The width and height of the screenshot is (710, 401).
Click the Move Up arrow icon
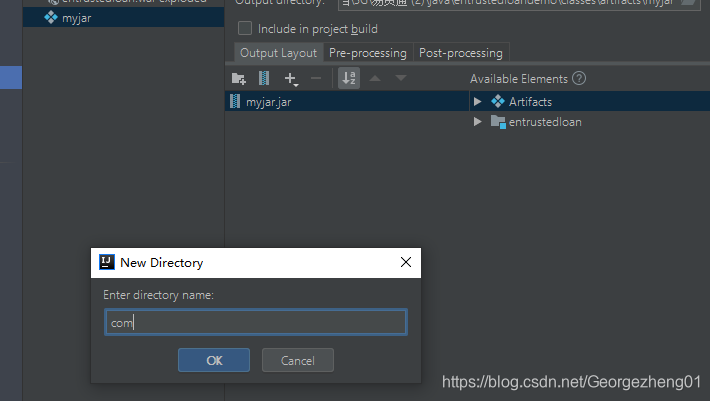tap(375, 78)
